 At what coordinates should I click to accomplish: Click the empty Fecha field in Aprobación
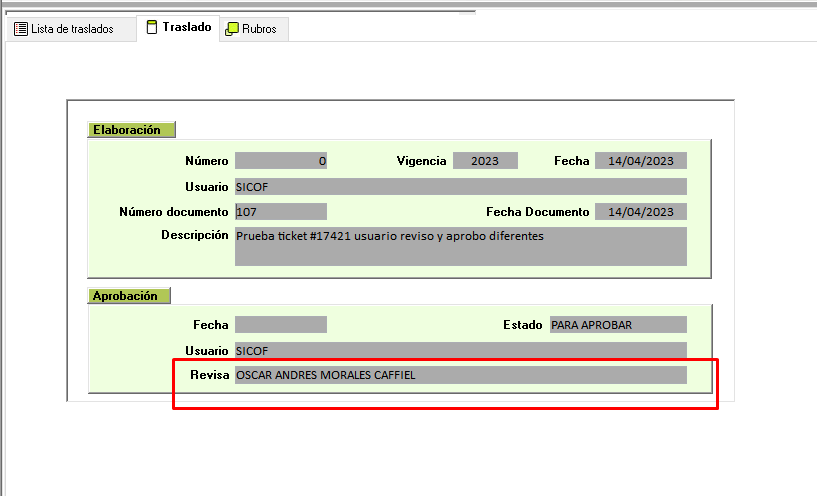(280, 324)
